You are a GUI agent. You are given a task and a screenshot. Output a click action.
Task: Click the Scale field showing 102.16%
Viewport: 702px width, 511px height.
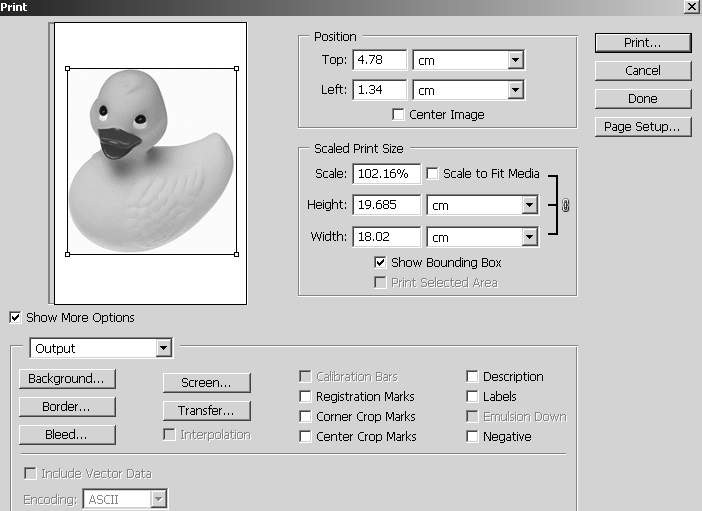pos(387,174)
